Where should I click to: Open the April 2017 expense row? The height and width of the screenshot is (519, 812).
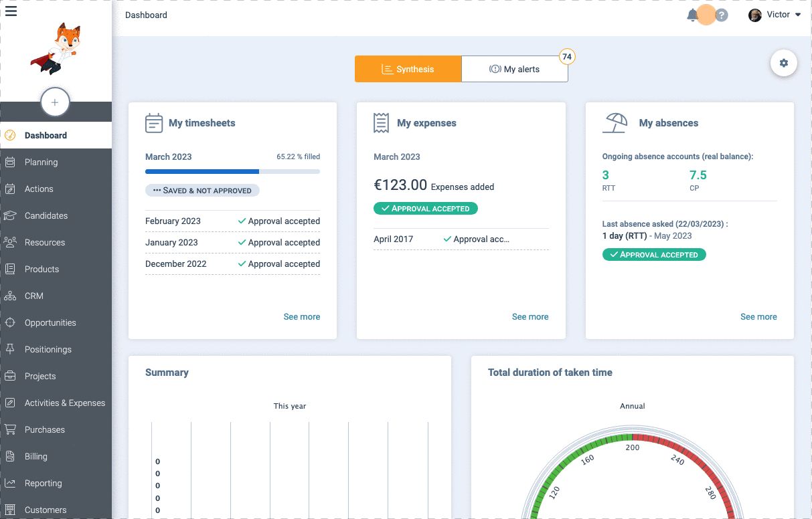[461, 239]
